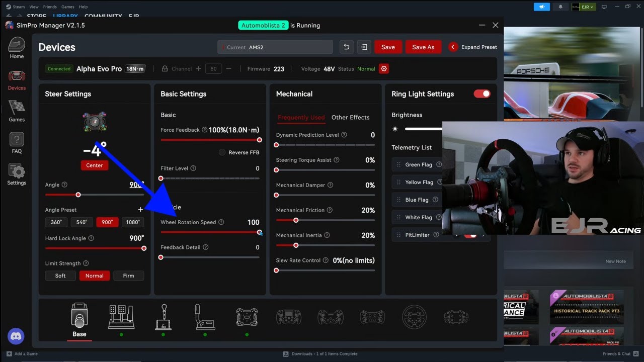Viewport: 644px width, 362px height.
Task: Click help icon beside Hard Lock Angle
Action: click(91, 238)
